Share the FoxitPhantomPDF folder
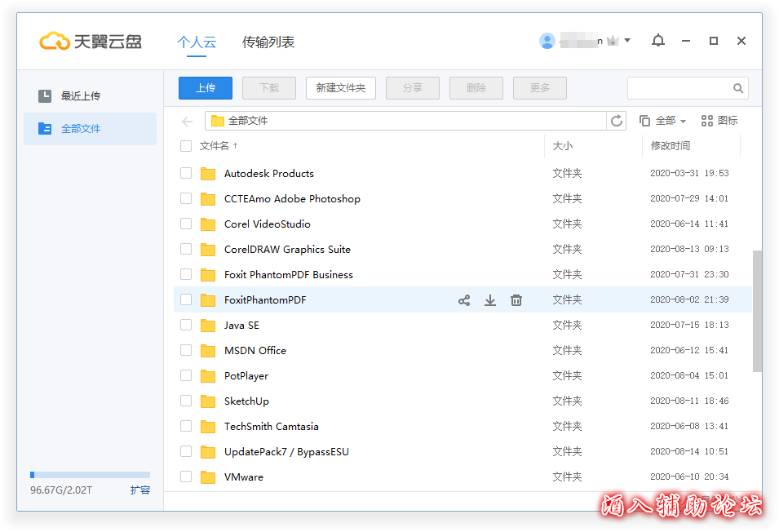Screen dimensions: 779x532 pyautogui.click(x=464, y=300)
